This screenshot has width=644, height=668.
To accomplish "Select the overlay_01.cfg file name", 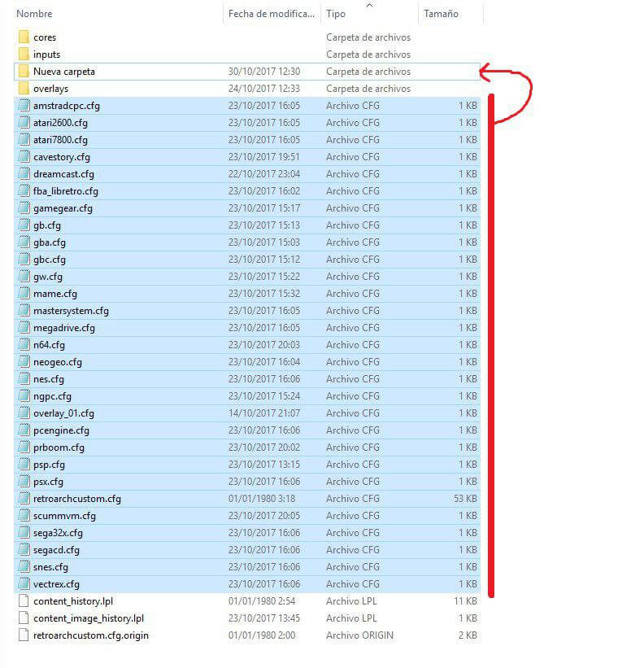I will (x=63, y=413).
